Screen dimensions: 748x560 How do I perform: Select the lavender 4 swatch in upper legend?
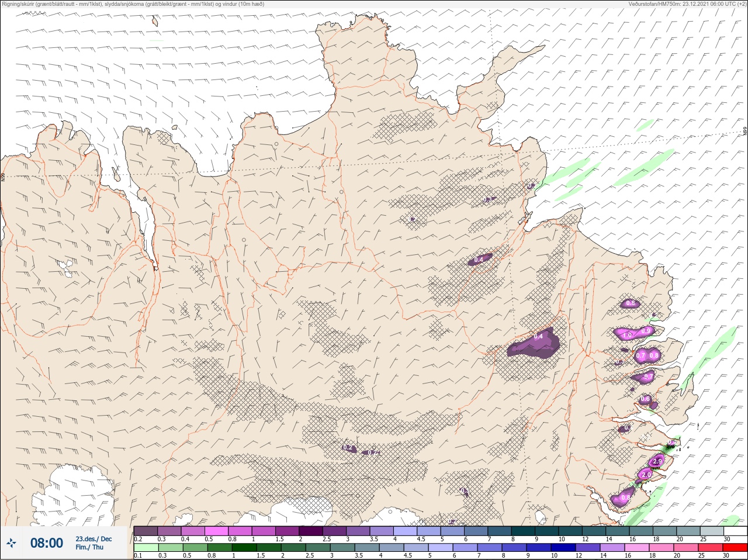(406, 531)
